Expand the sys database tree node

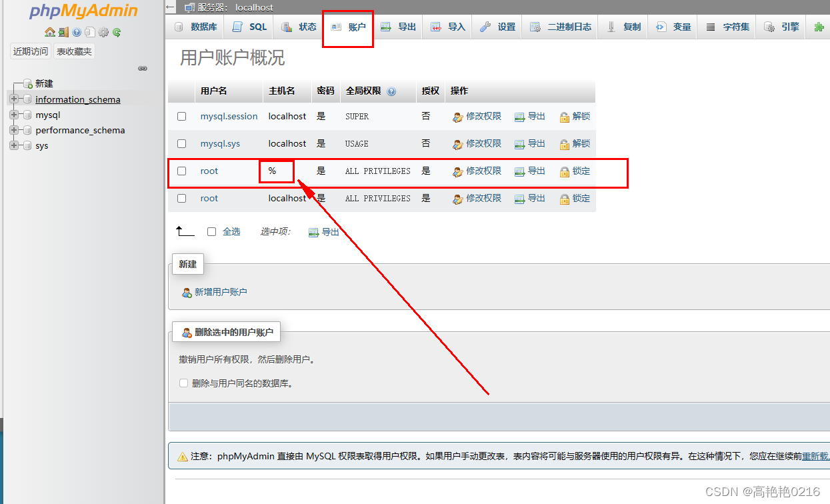(x=15, y=145)
